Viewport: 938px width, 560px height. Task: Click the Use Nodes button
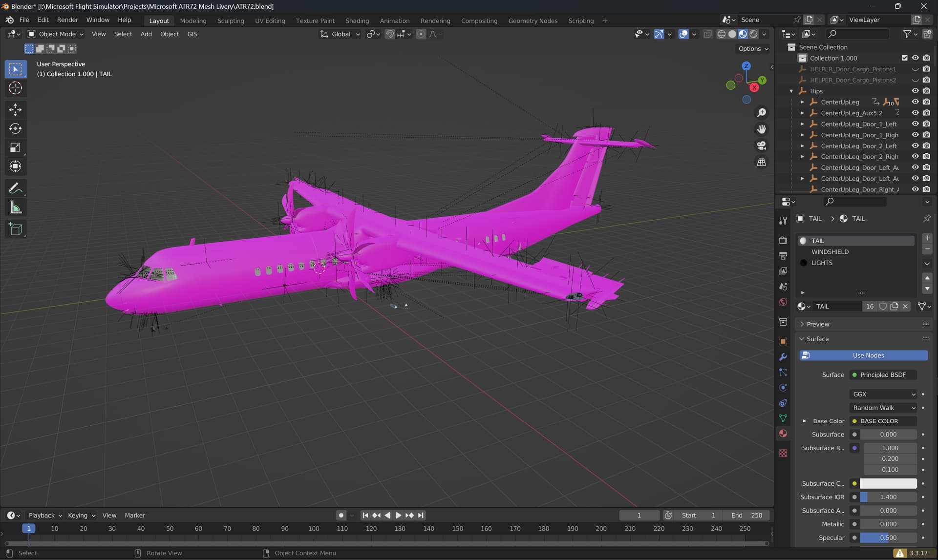coord(863,355)
